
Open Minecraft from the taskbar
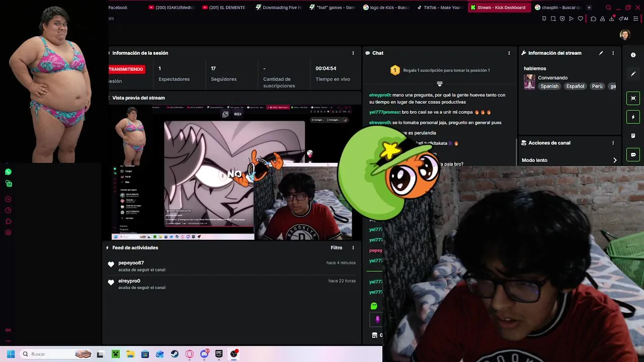[x=115, y=354]
